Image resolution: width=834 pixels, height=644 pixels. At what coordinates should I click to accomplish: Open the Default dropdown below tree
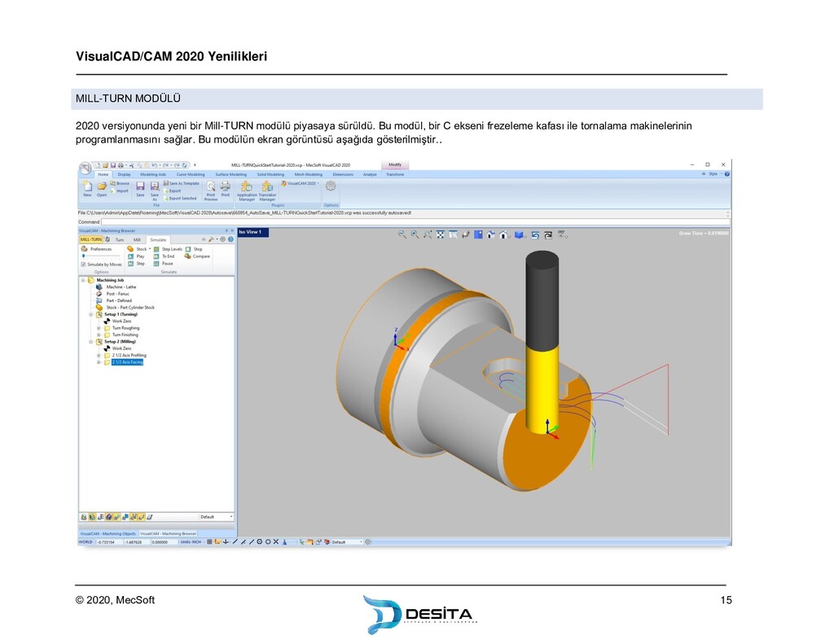pyautogui.click(x=216, y=517)
